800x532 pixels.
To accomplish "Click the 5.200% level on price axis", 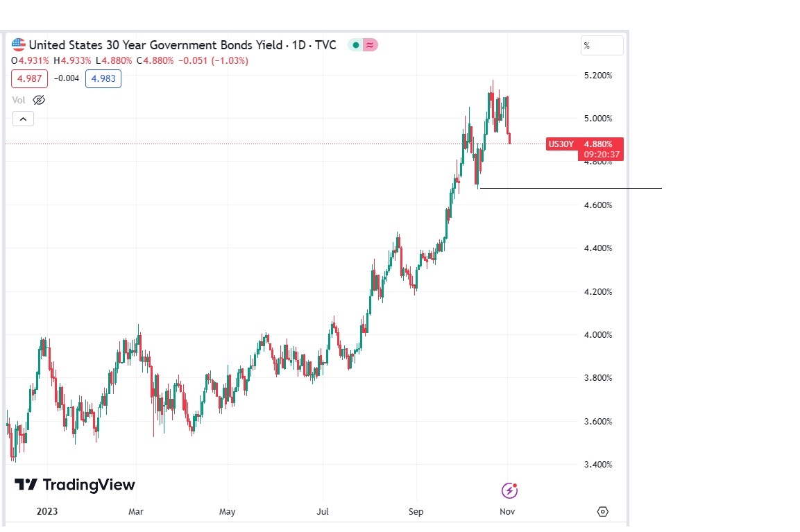I will [x=597, y=76].
